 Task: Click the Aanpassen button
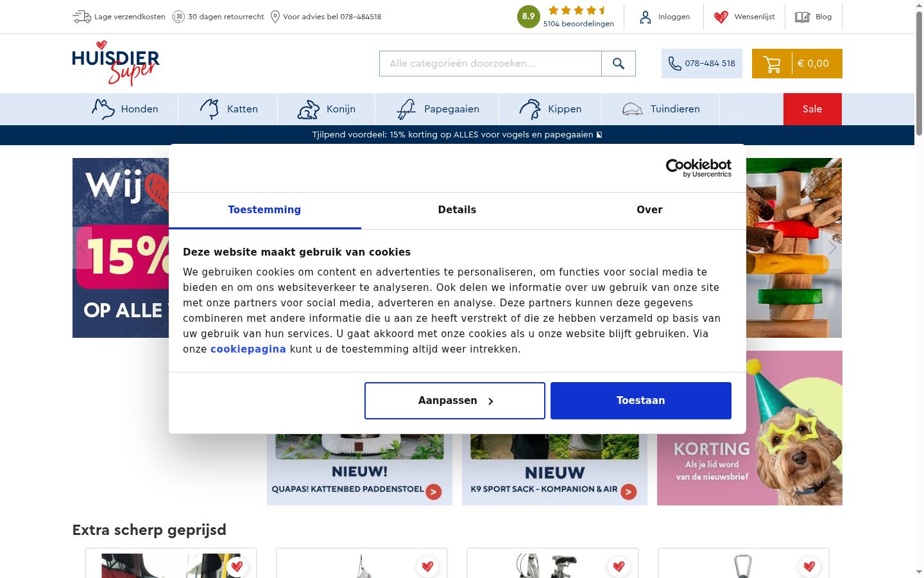click(455, 401)
